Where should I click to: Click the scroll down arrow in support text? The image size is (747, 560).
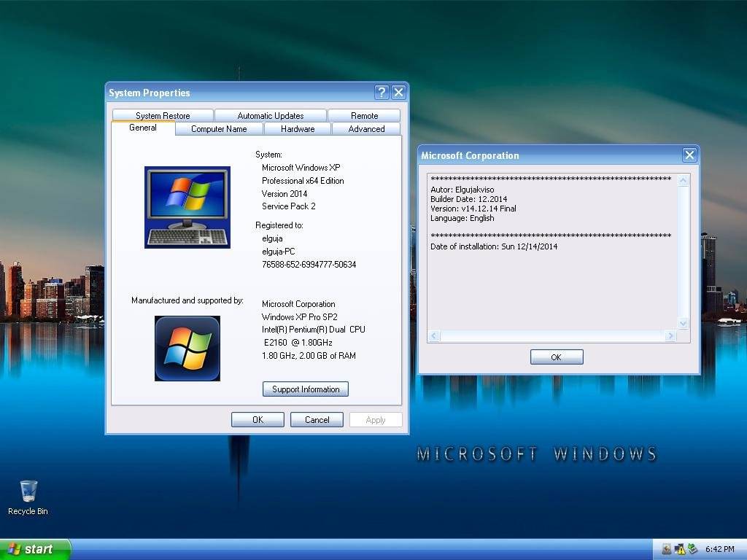pyautogui.click(x=683, y=324)
